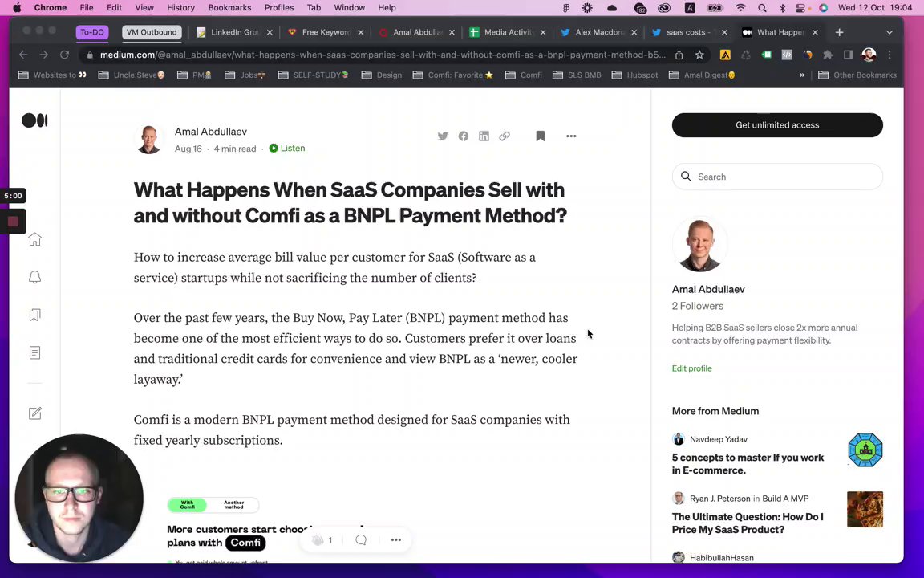The height and width of the screenshot is (578, 924).
Task: Open the Hubspot bookmarks folder
Action: 634,75
